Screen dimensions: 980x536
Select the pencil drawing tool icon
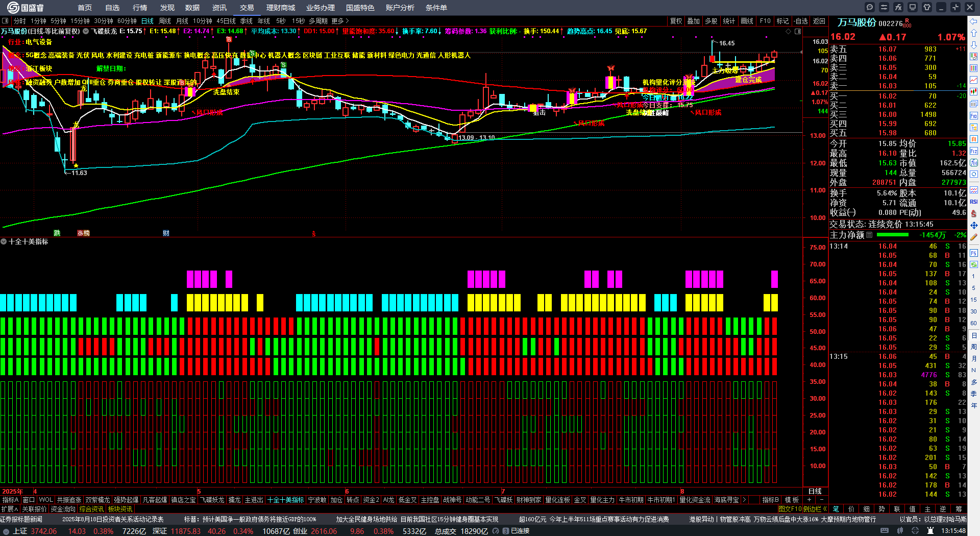pos(974,237)
